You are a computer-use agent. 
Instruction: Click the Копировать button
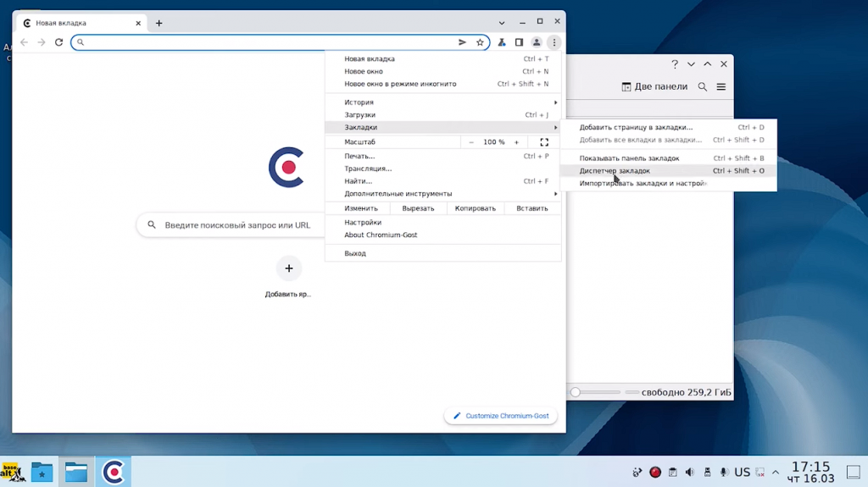[475, 208]
